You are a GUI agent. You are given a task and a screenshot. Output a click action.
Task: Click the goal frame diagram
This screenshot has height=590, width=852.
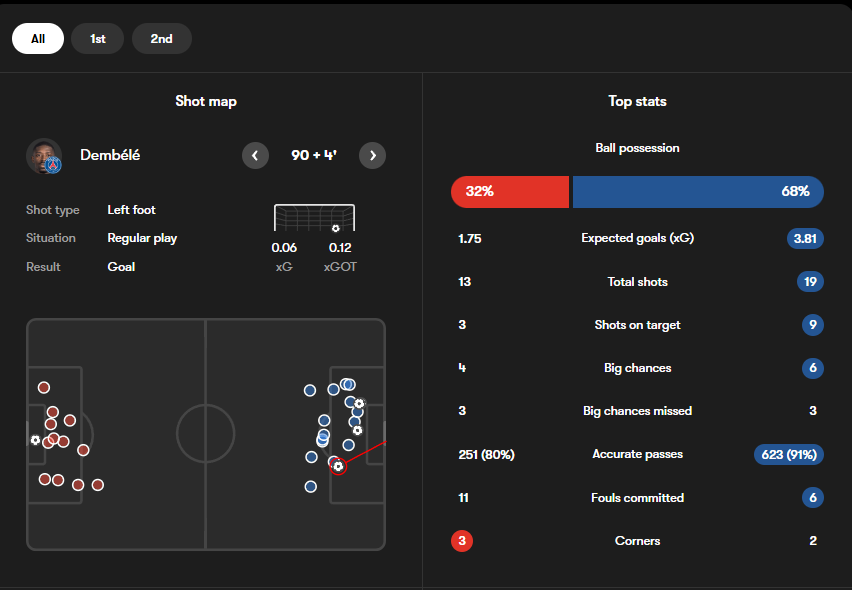click(x=315, y=218)
